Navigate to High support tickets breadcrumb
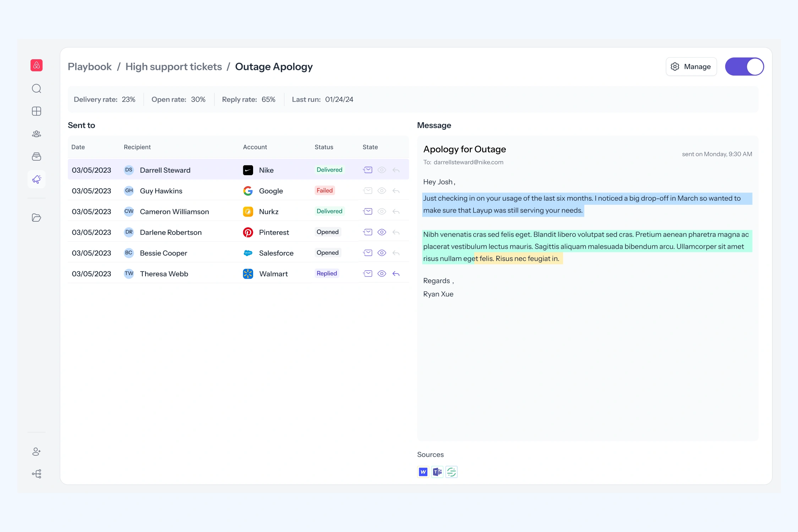The width and height of the screenshot is (798, 532). [174, 67]
